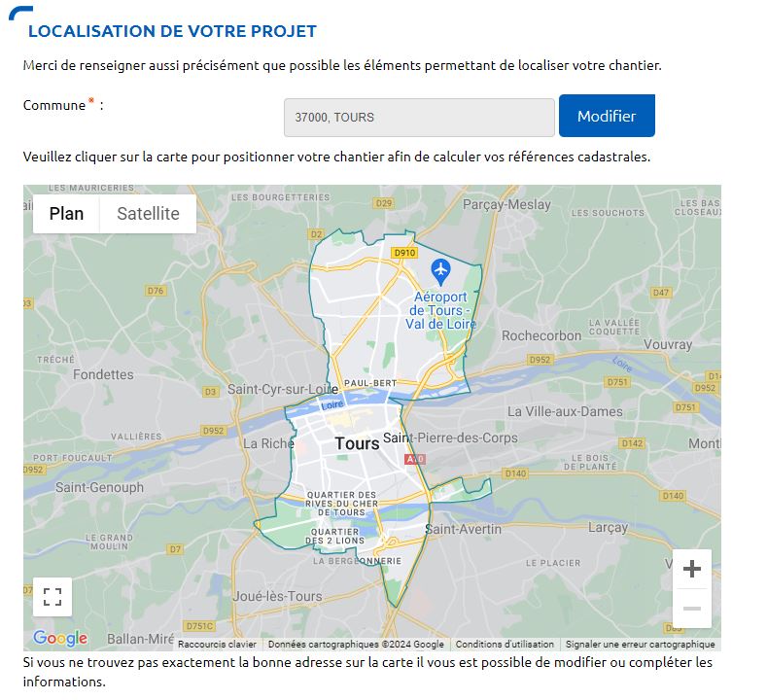Screen dimensions: 767x700
Task: Click the Joué-lès-Tours label on map
Action: pyautogui.click(x=277, y=596)
